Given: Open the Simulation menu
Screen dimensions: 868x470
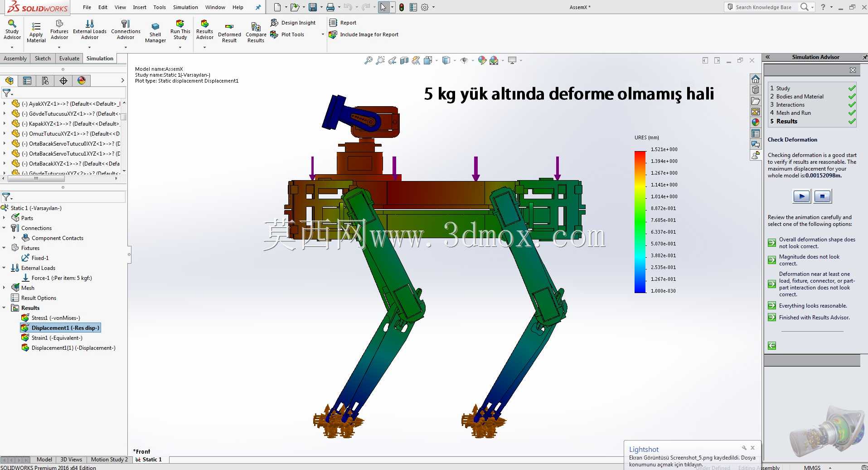Looking at the screenshot, I should coord(185,7).
